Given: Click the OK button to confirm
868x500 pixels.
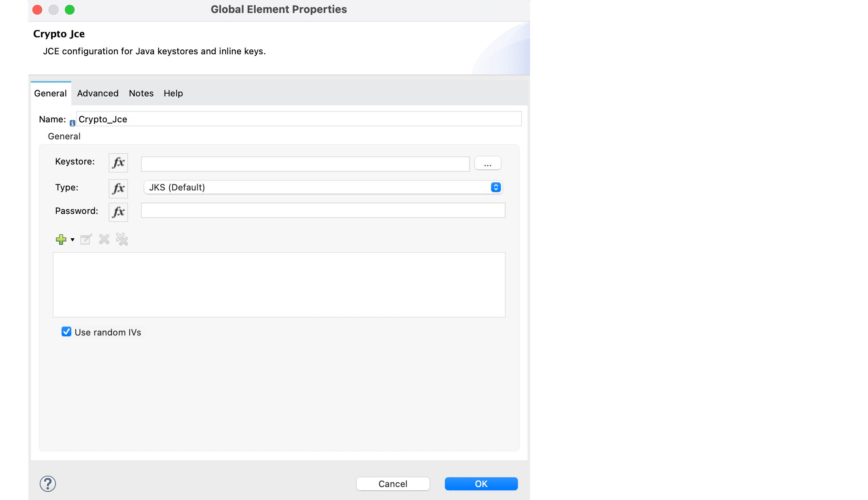Looking at the screenshot, I should 481,484.
